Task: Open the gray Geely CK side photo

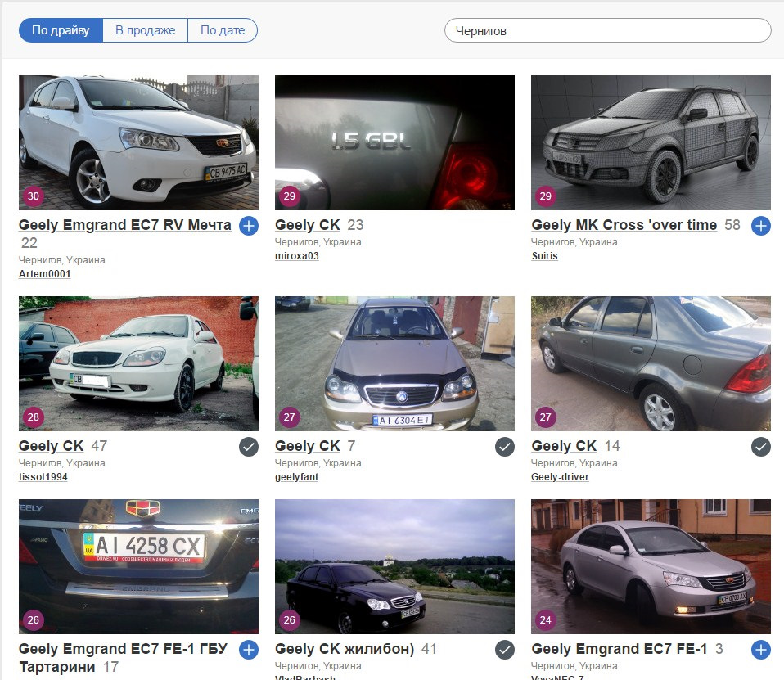Action: pyautogui.click(x=651, y=363)
